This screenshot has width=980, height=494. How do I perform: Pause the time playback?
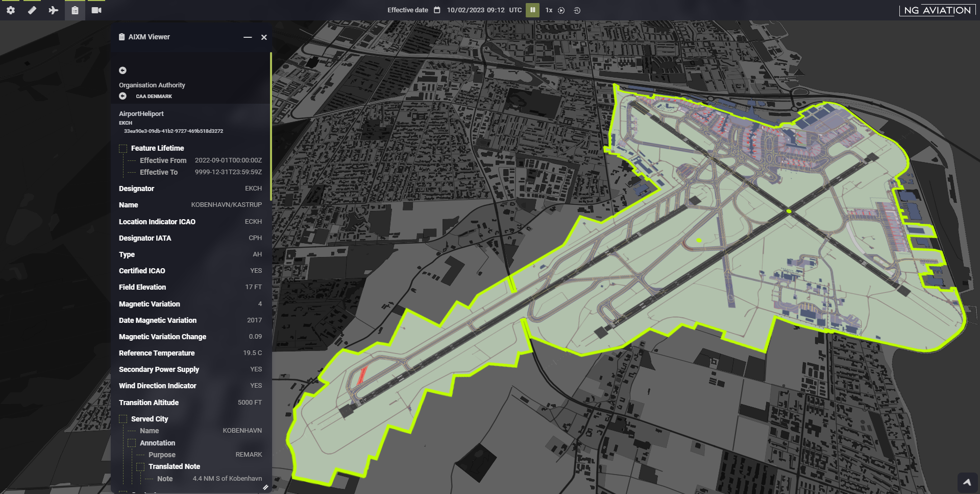[x=532, y=10]
